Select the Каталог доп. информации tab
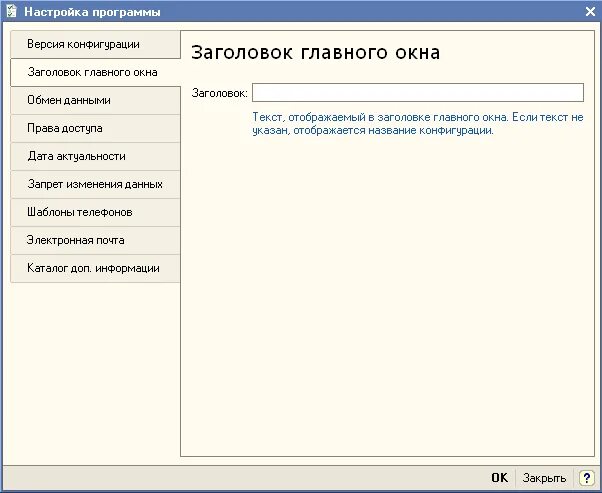Viewport: 602px width, 493px height. [x=95, y=268]
